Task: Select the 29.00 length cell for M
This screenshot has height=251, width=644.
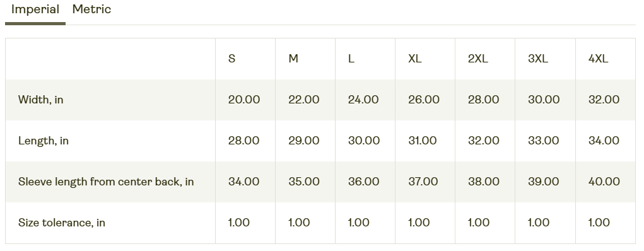Action: tap(304, 141)
